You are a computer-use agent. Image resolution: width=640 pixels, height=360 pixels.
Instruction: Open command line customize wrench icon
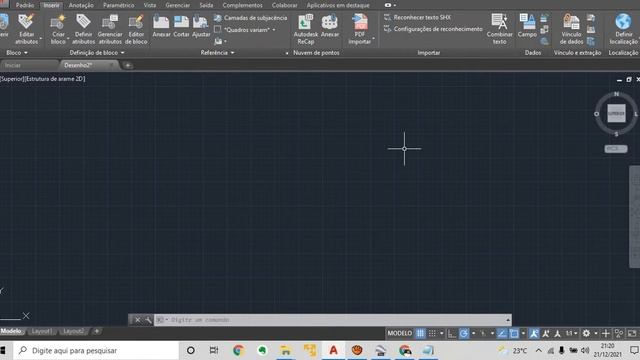pyautogui.click(x=148, y=320)
